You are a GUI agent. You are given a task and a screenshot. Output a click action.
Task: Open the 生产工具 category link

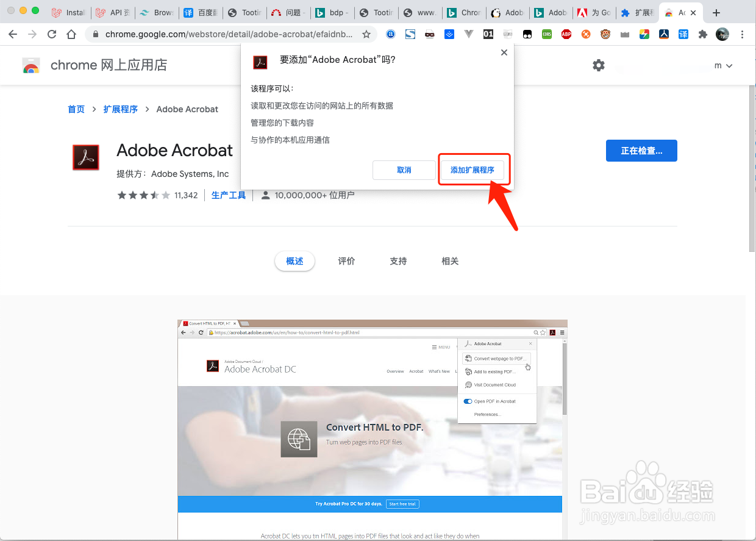point(229,195)
